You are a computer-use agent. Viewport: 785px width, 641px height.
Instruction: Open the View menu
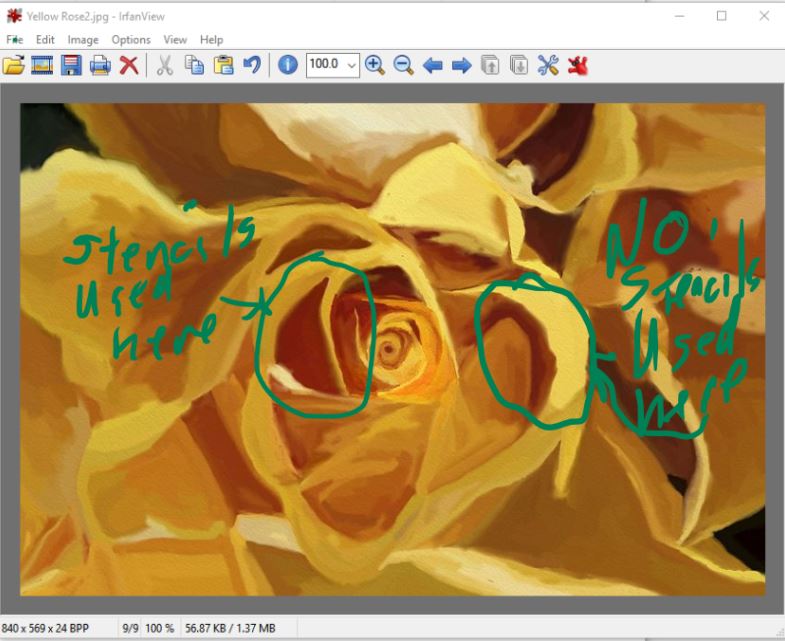[x=175, y=40]
